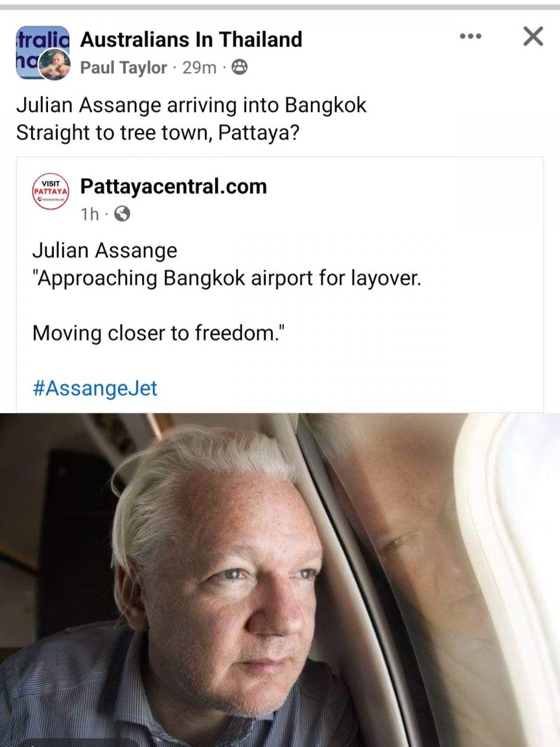
Task: Visit Paul Taylor's profile via his name
Action: [123, 68]
